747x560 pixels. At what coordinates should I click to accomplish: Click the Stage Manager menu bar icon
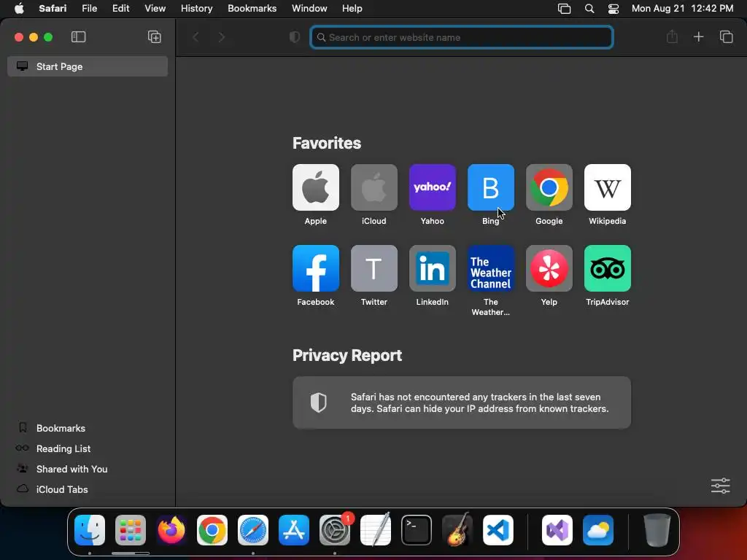(564, 9)
